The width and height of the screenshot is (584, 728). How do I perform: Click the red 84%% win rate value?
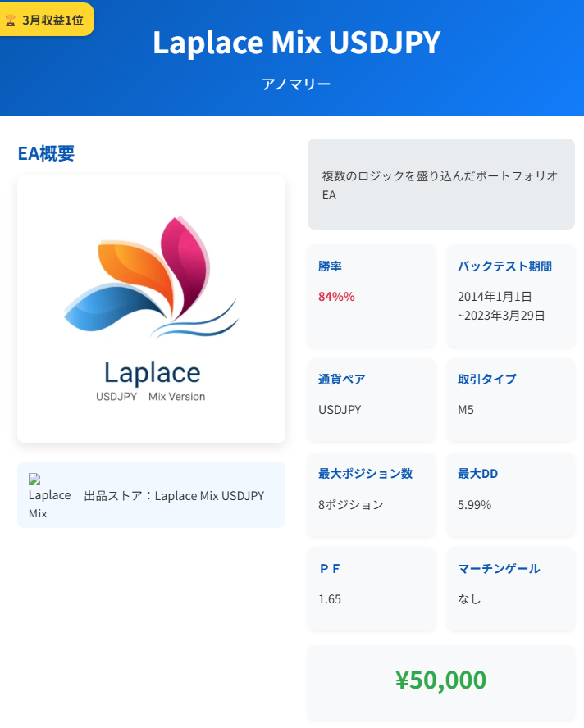(x=336, y=296)
